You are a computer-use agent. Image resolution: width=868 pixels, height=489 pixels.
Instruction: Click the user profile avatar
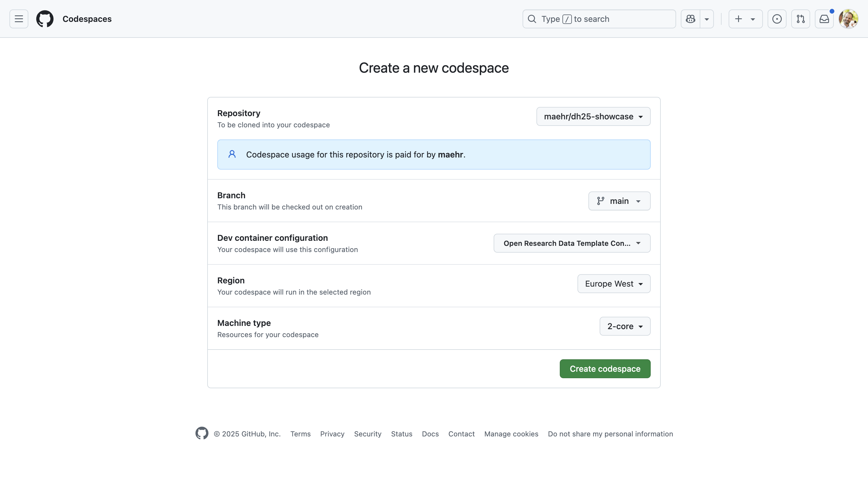pyautogui.click(x=849, y=19)
